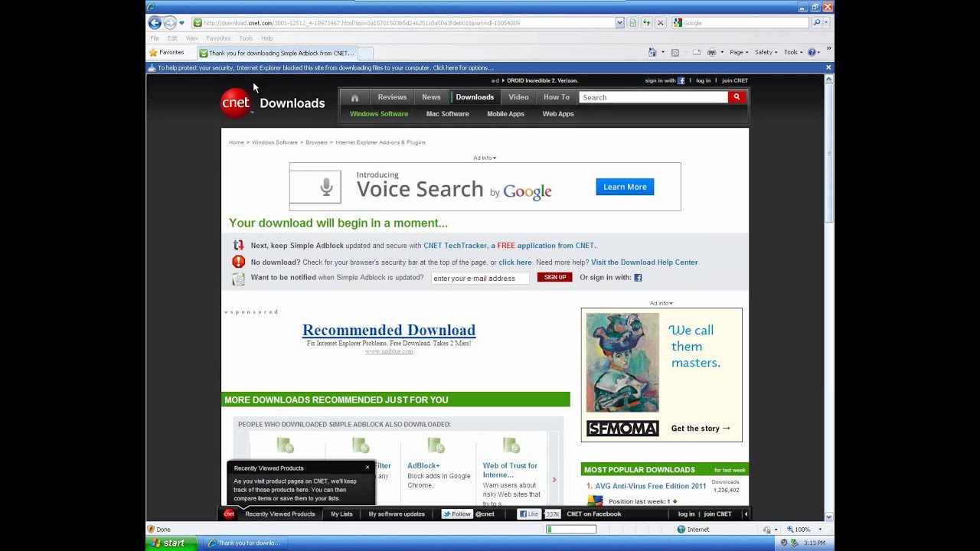Click the Home icon in IE command bar
980x551 pixels.
(x=652, y=52)
